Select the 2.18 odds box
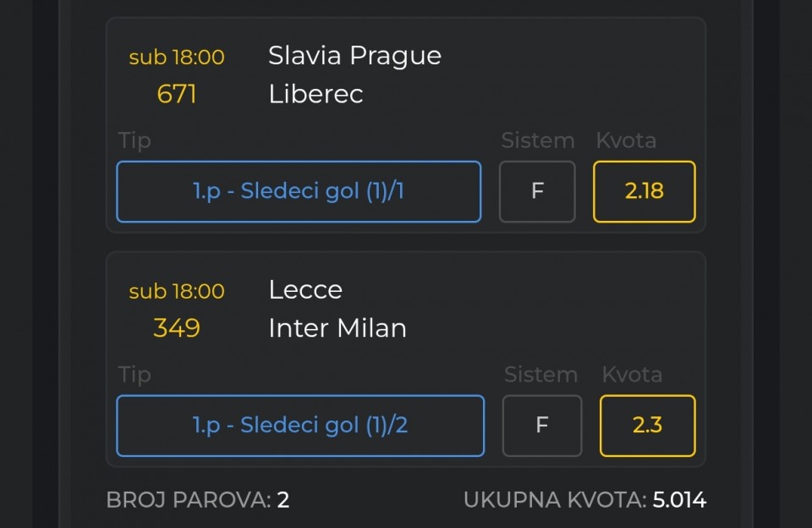812x528 pixels. point(644,191)
